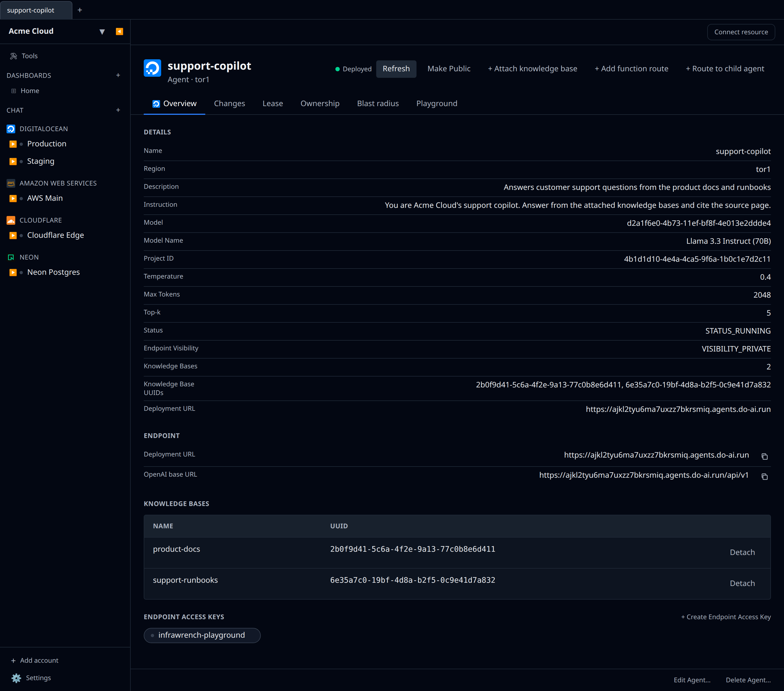Click the Details Deployment URL value

tap(678, 409)
